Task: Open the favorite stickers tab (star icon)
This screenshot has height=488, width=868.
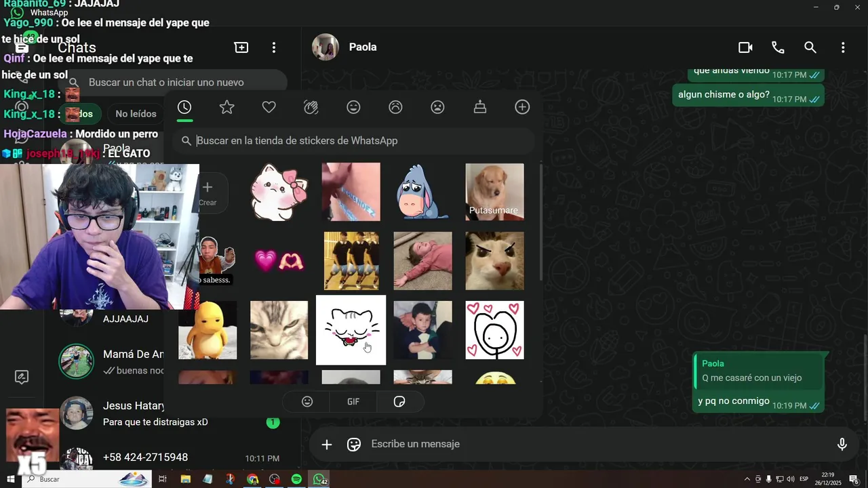Action: (226, 107)
